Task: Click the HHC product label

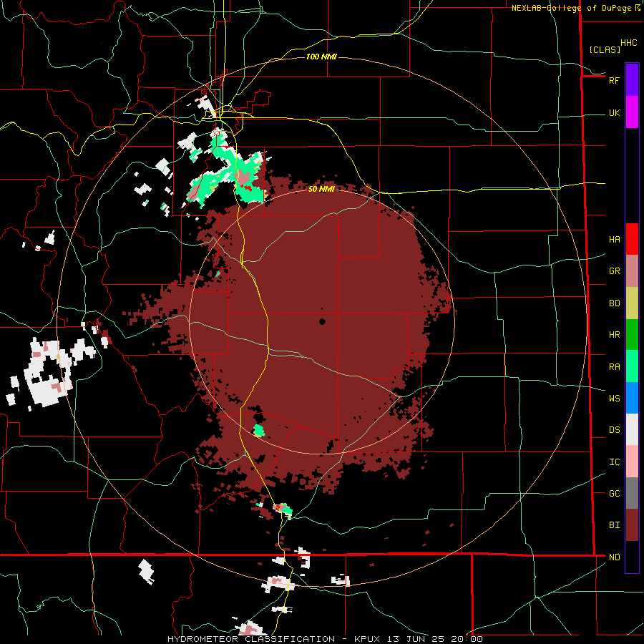Action: click(628, 43)
